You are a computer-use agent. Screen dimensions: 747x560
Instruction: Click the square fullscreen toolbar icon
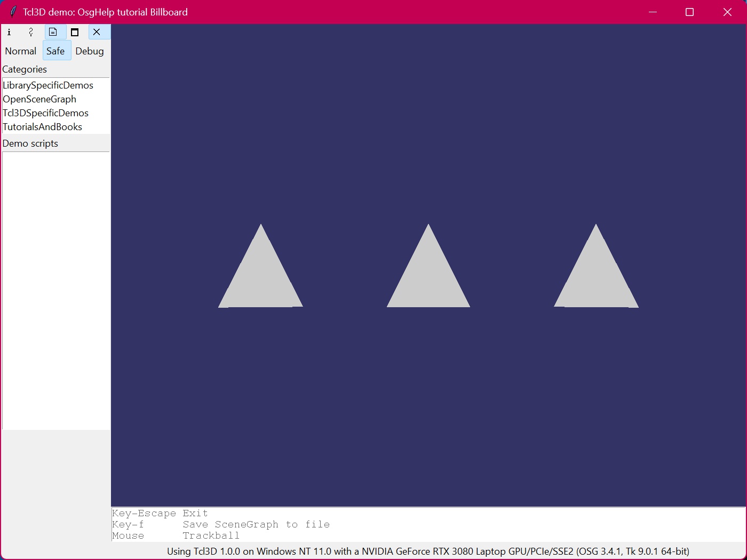coord(75,32)
